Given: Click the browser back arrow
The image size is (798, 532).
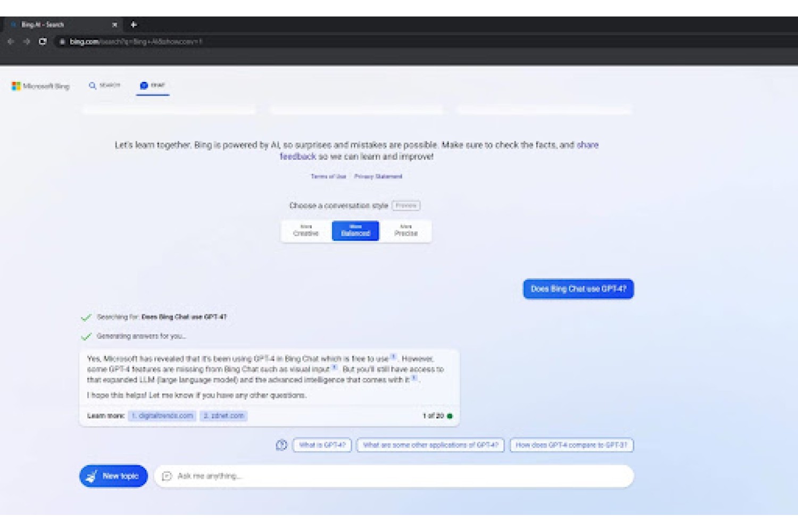Looking at the screenshot, I should [x=11, y=41].
